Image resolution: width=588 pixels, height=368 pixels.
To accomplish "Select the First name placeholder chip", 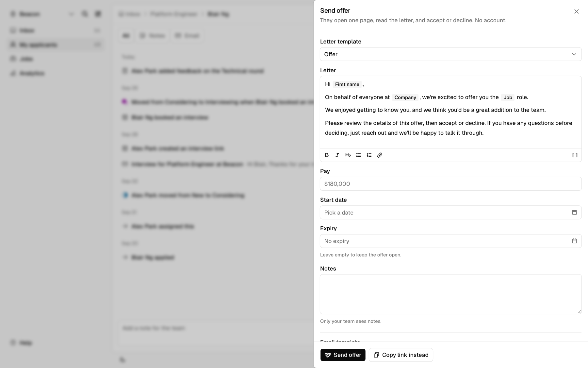I will [x=347, y=84].
